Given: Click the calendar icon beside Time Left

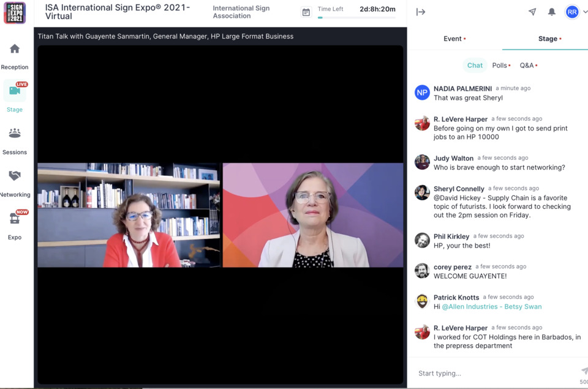Looking at the screenshot, I should [306, 12].
